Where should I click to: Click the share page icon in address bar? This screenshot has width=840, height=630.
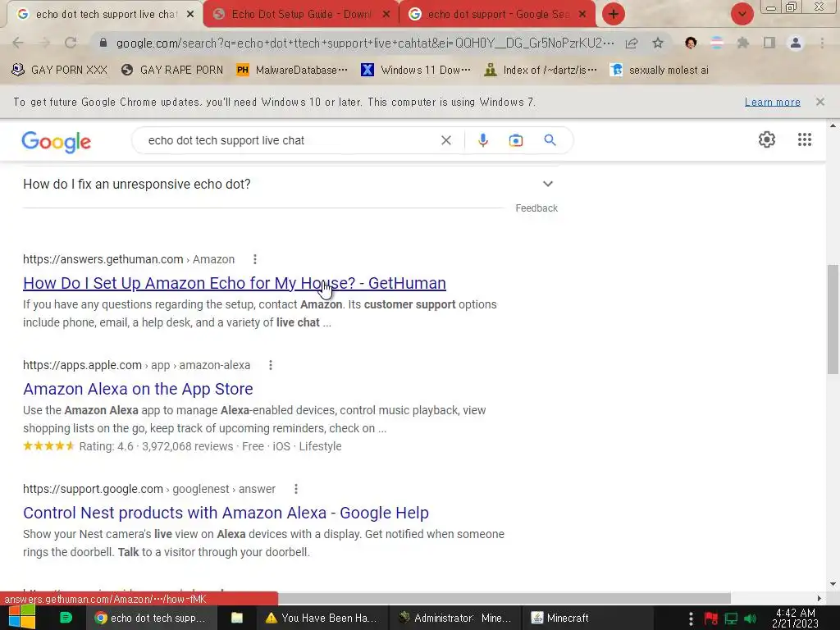(632, 43)
